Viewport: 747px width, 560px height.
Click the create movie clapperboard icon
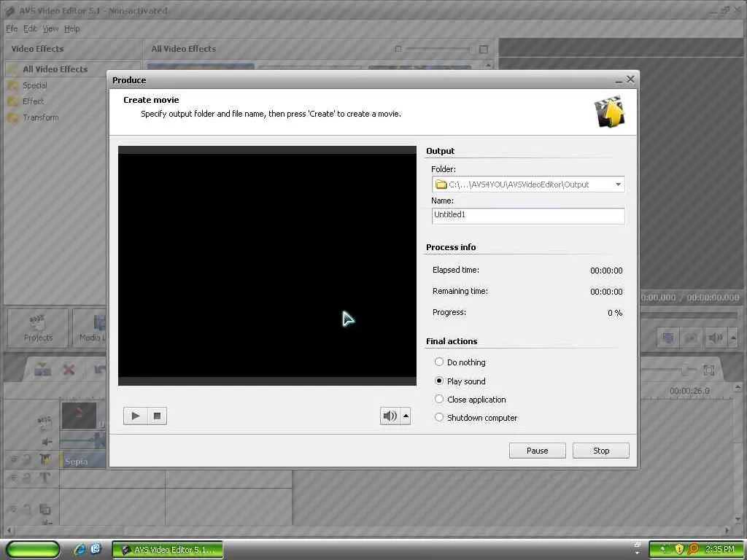coord(609,112)
